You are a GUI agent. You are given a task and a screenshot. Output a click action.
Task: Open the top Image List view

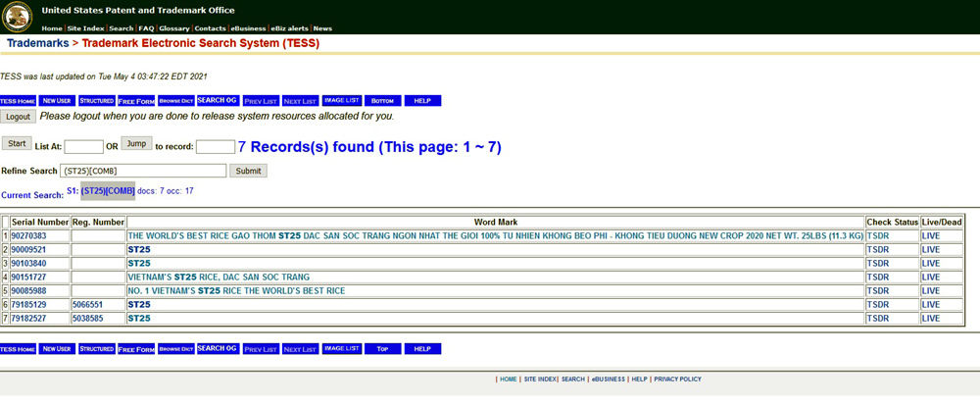[x=342, y=101]
